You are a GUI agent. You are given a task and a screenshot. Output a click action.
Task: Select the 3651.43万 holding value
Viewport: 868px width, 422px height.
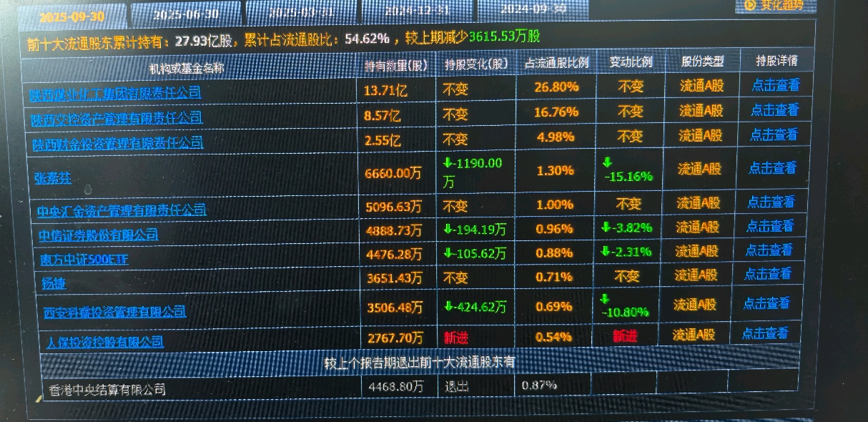(x=393, y=278)
